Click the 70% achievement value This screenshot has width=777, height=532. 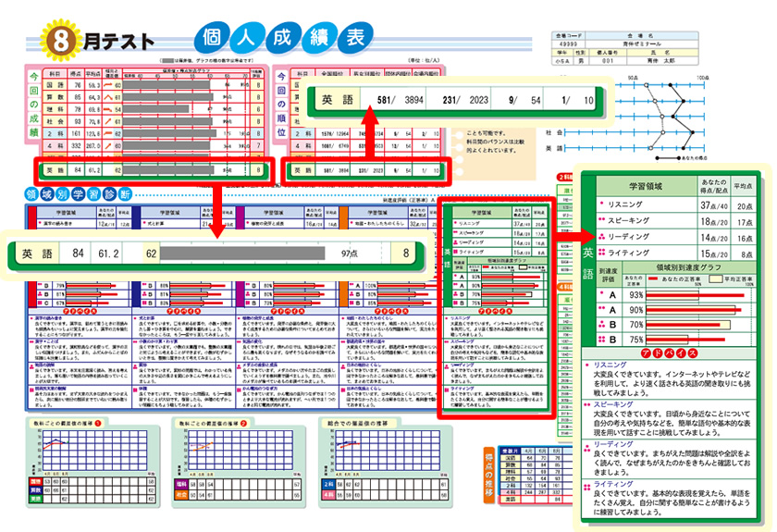636,325
